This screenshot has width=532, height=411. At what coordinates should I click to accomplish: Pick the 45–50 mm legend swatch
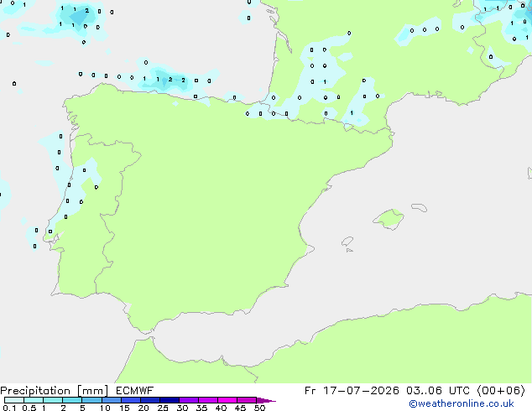tap(247, 400)
